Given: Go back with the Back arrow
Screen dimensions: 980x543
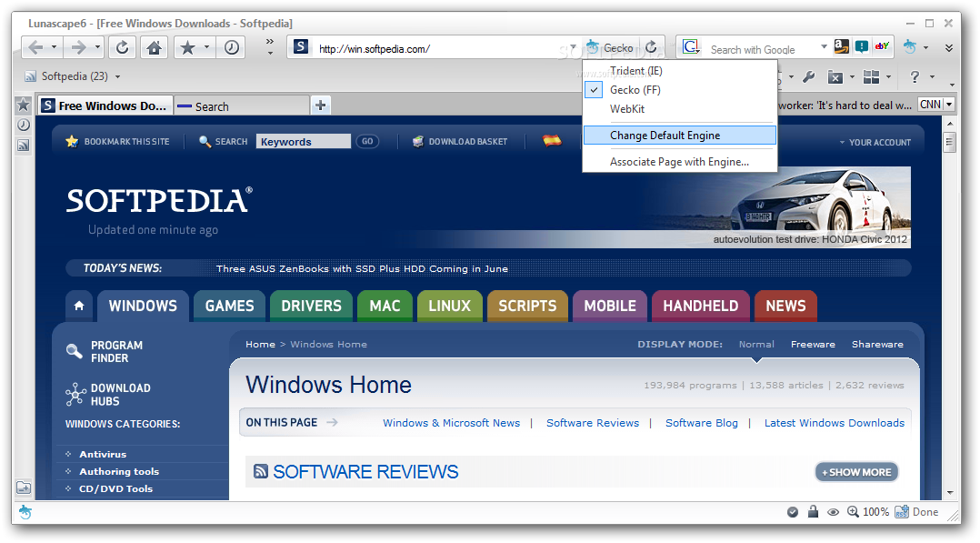Looking at the screenshot, I should [x=36, y=47].
